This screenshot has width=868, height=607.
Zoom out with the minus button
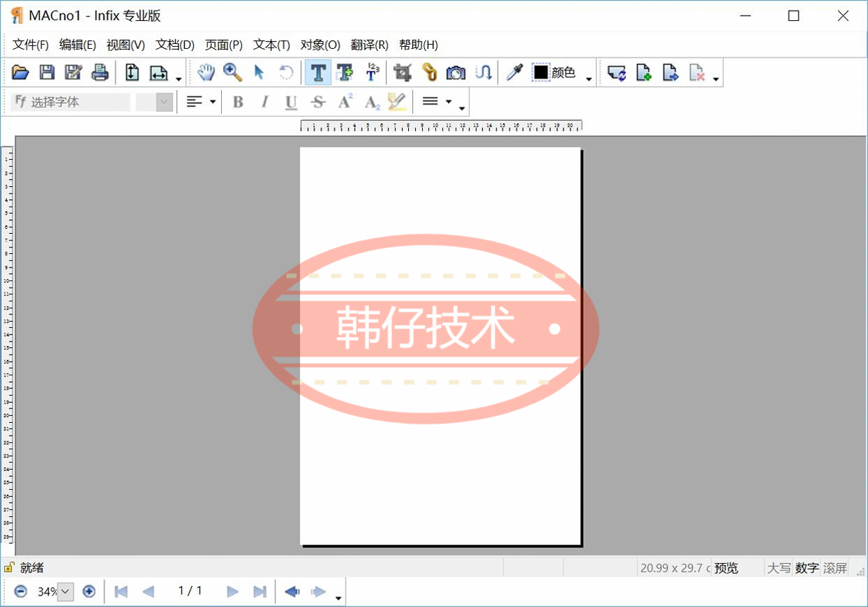(21, 592)
